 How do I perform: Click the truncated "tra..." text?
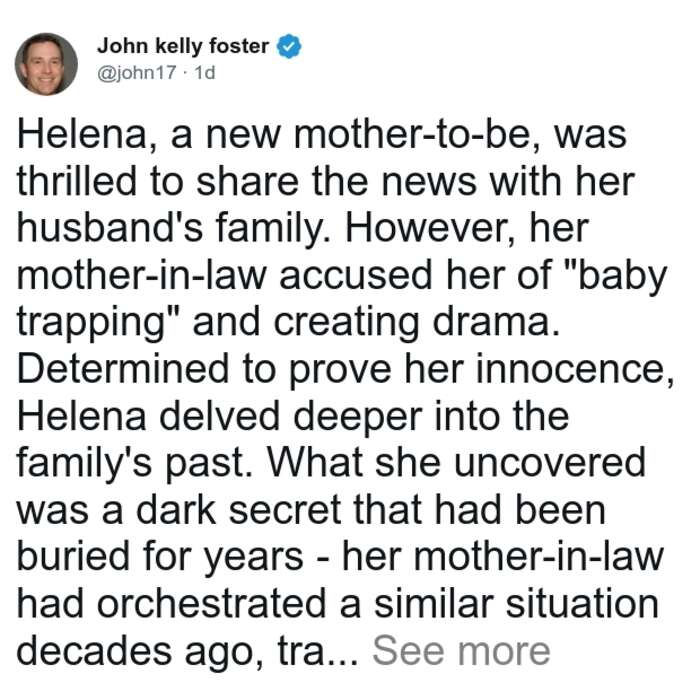coord(317,651)
